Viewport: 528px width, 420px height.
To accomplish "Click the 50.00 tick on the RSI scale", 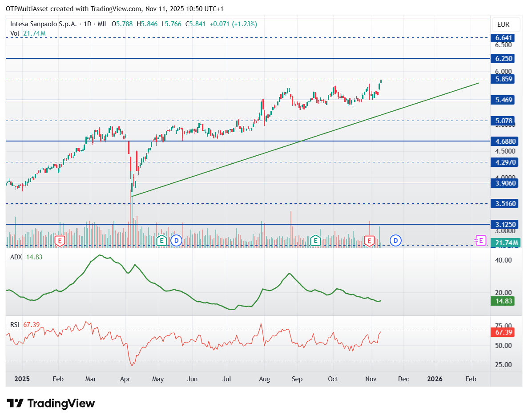I will tap(504, 346).
